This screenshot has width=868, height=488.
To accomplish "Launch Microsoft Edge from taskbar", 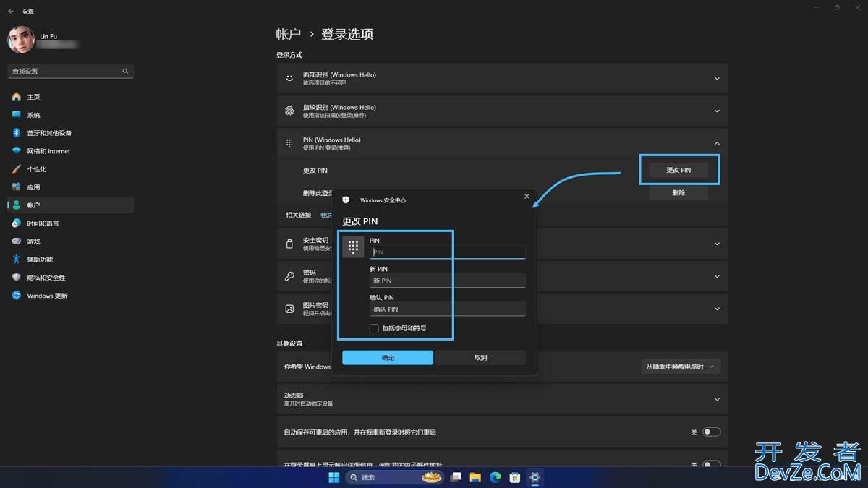I will [495, 477].
